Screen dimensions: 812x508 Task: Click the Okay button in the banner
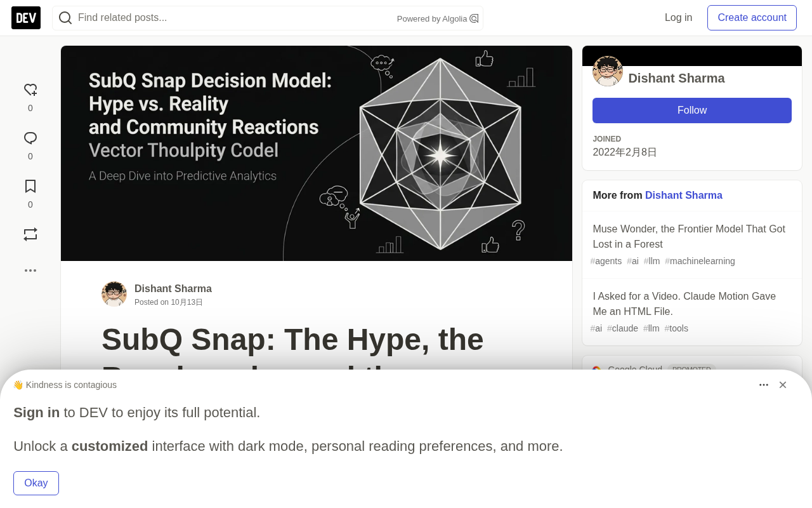[x=36, y=483]
